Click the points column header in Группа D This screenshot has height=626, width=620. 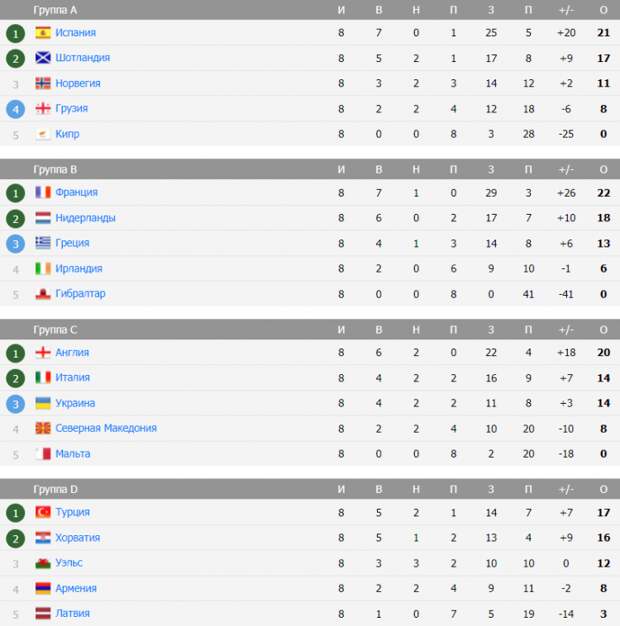pyautogui.click(x=604, y=489)
